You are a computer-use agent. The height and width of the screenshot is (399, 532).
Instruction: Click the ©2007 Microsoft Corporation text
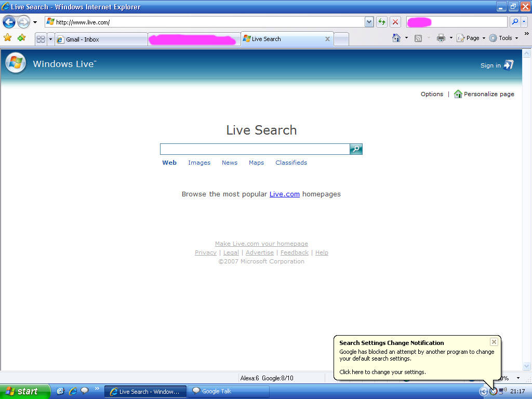[x=261, y=261]
